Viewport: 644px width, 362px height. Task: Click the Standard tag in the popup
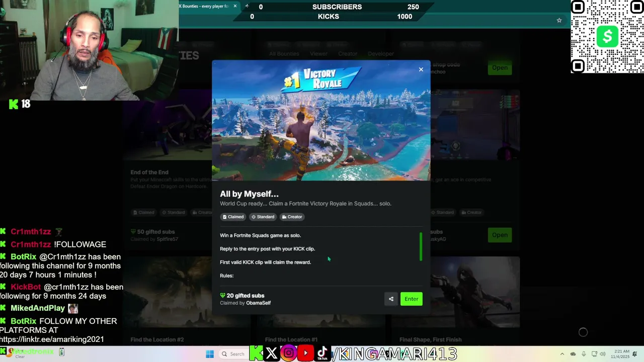coord(263,217)
